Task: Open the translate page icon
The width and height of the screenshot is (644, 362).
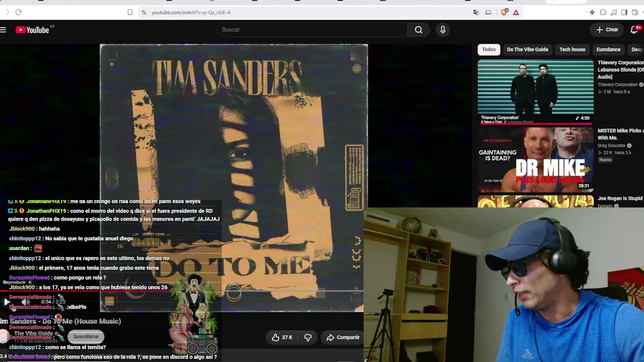Action: click(476, 12)
